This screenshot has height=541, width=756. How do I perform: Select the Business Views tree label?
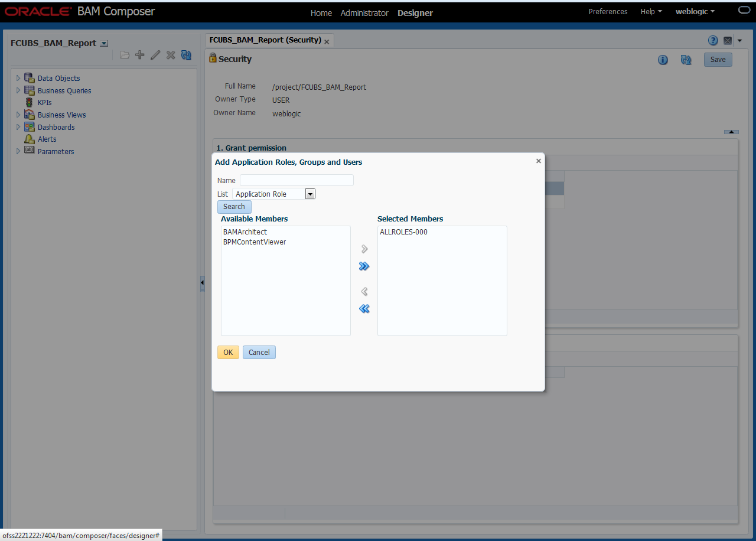point(61,115)
